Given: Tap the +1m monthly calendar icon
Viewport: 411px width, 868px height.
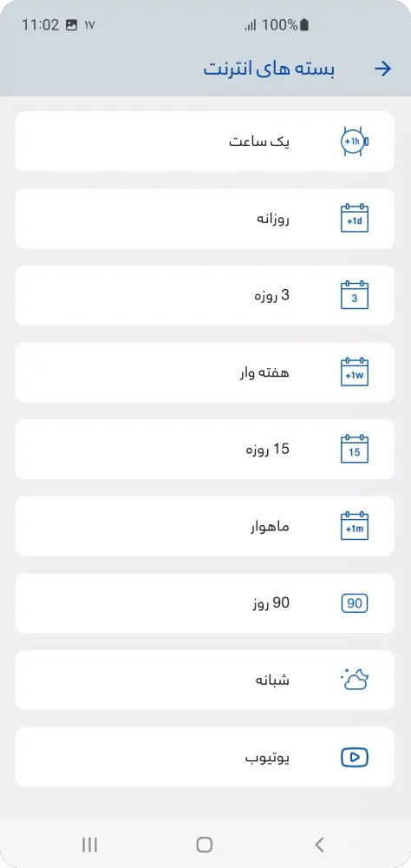Looking at the screenshot, I should (x=355, y=527).
